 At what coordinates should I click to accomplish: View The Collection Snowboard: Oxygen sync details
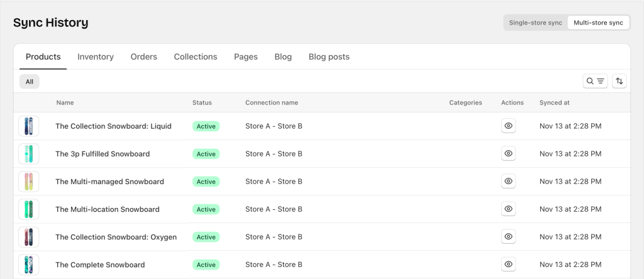(509, 237)
